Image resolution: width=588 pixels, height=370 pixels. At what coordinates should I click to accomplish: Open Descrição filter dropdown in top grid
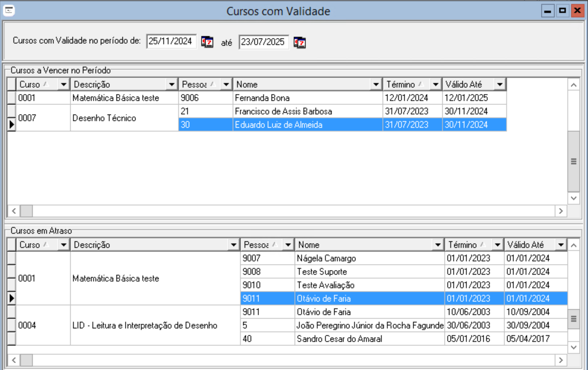tap(172, 85)
